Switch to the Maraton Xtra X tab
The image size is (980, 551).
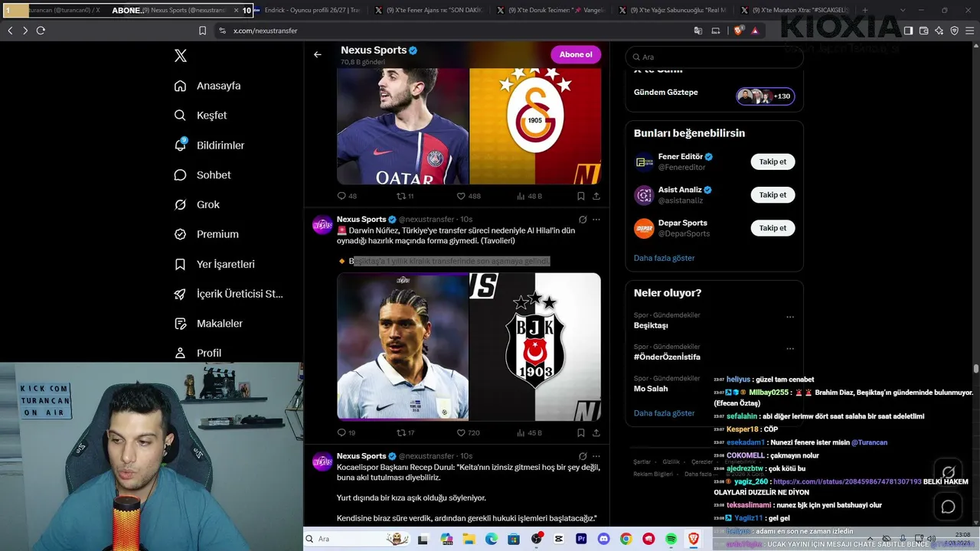click(793, 11)
